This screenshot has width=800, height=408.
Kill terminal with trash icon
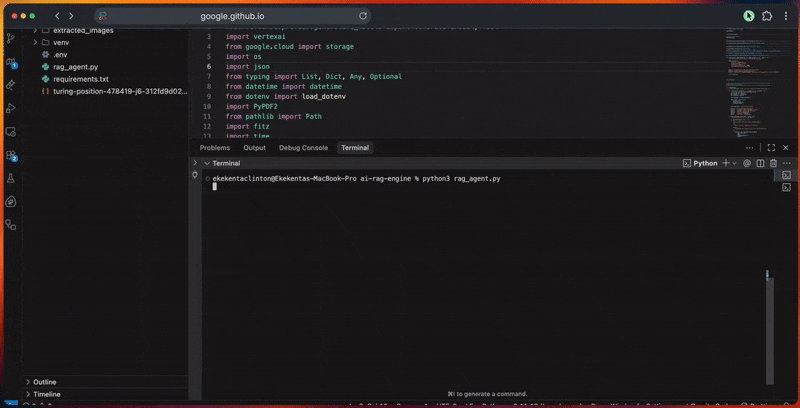[x=773, y=163]
